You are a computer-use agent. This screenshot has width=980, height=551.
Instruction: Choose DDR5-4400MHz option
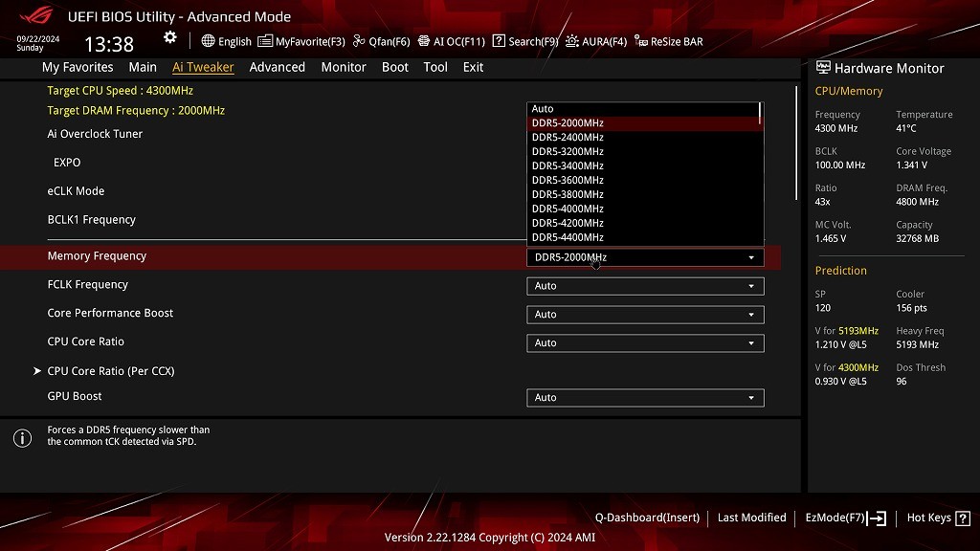642,238
